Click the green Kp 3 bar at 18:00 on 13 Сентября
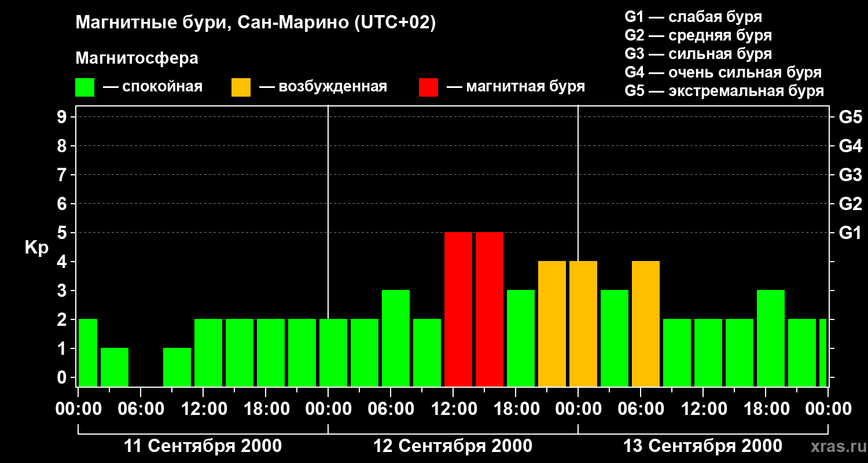 pos(771,339)
